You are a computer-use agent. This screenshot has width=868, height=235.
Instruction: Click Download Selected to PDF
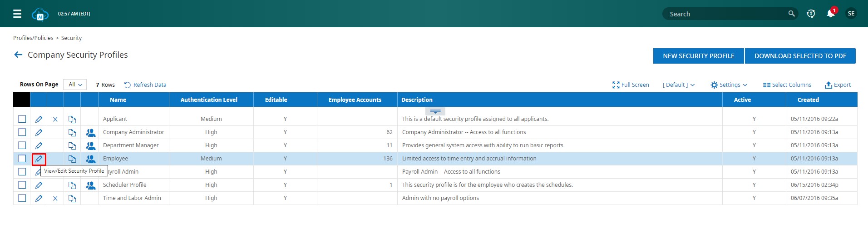(800, 56)
